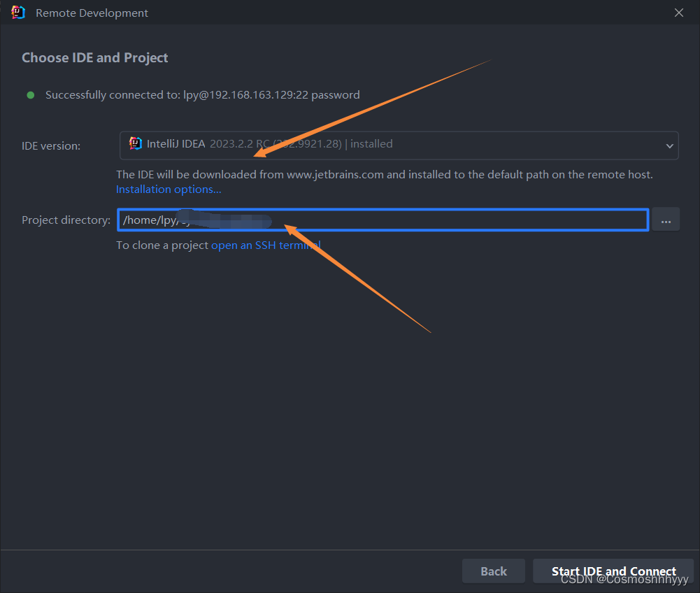The image size is (700, 593).
Task: Open Installation options link
Action: 169,190
